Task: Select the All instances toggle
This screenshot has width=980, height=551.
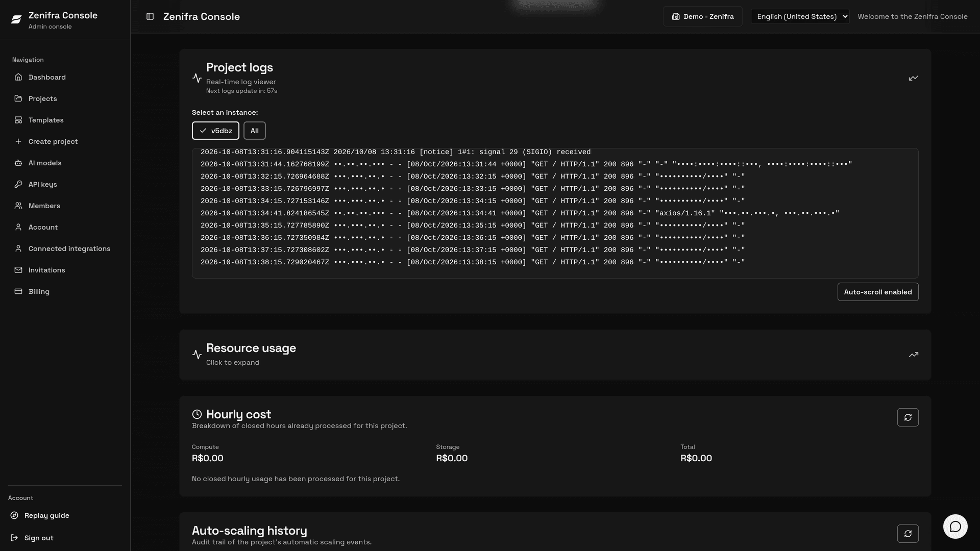Action: pos(254,131)
